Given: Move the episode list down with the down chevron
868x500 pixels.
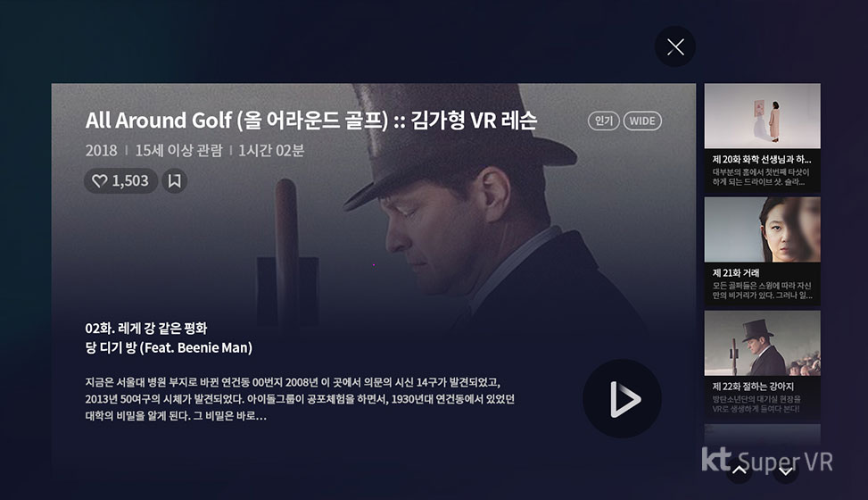Looking at the screenshot, I should pyautogui.click(x=785, y=471).
